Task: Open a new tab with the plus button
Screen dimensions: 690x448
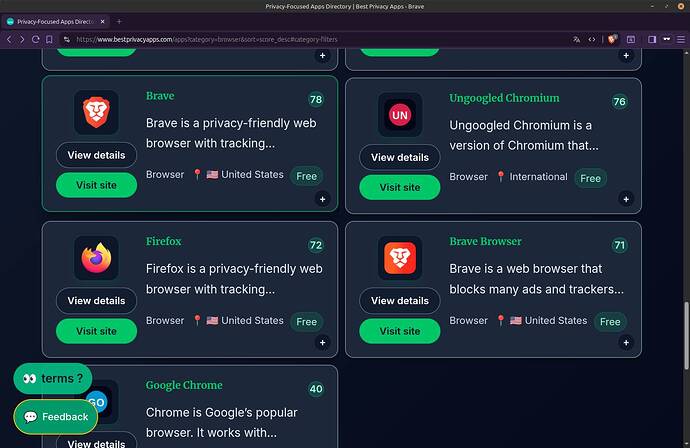Action: [x=119, y=21]
